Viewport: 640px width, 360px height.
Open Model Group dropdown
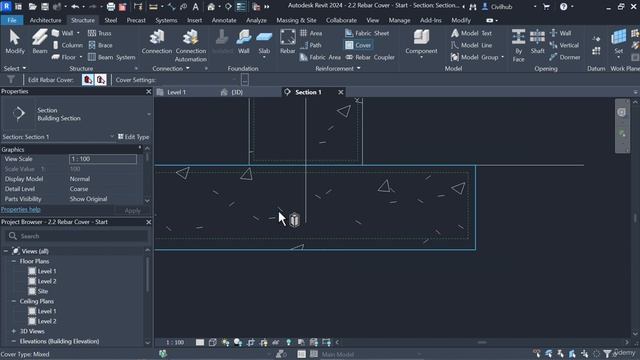502,57
